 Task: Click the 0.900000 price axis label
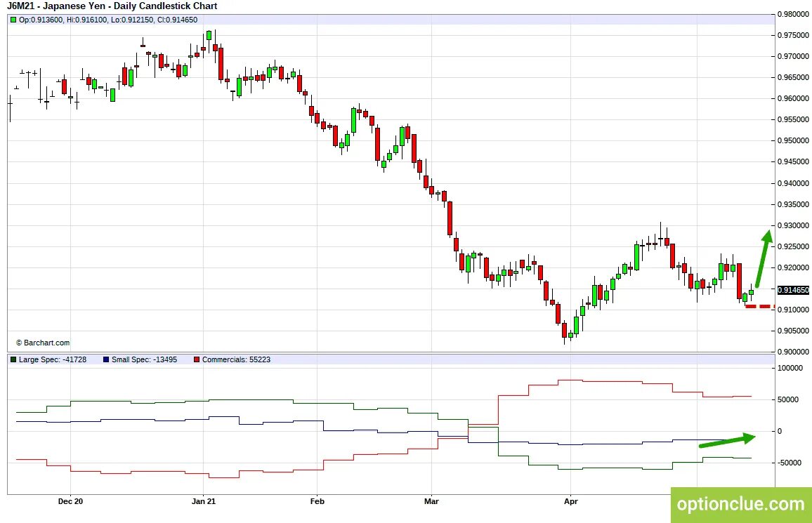[x=793, y=352]
